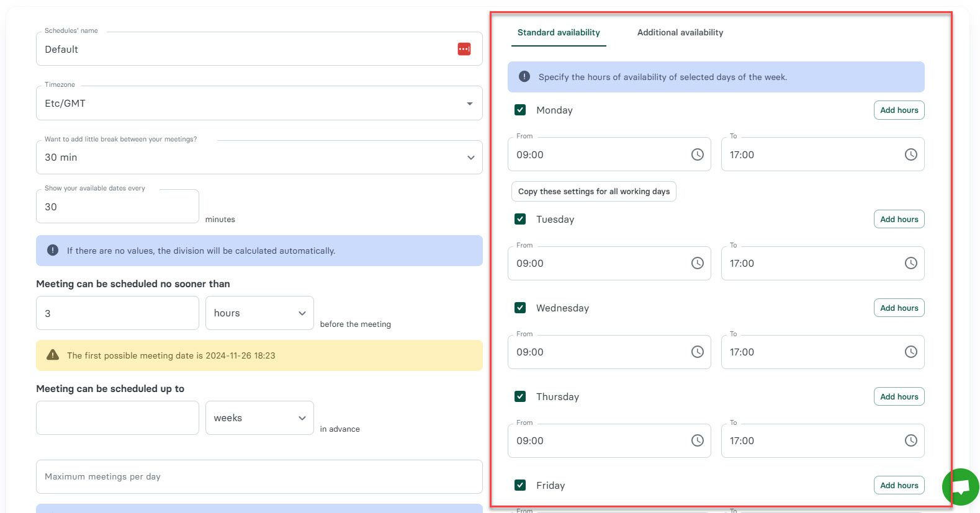
Task: Click the Maximum meetings per day field
Action: (259, 476)
